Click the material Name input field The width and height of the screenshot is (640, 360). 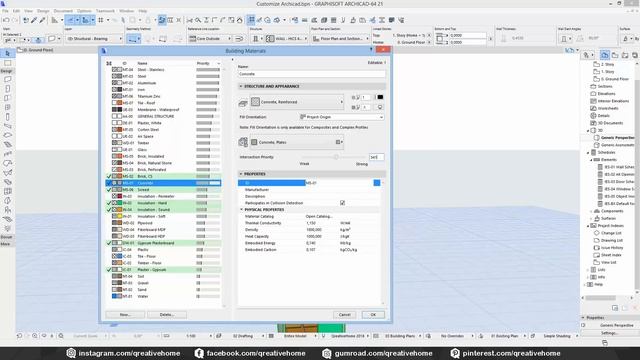[x=311, y=74]
